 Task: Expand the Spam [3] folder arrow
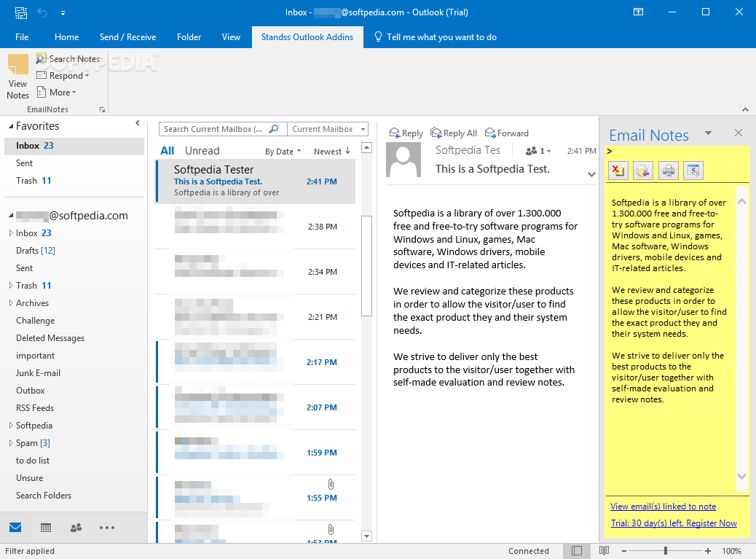pos(11,443)
